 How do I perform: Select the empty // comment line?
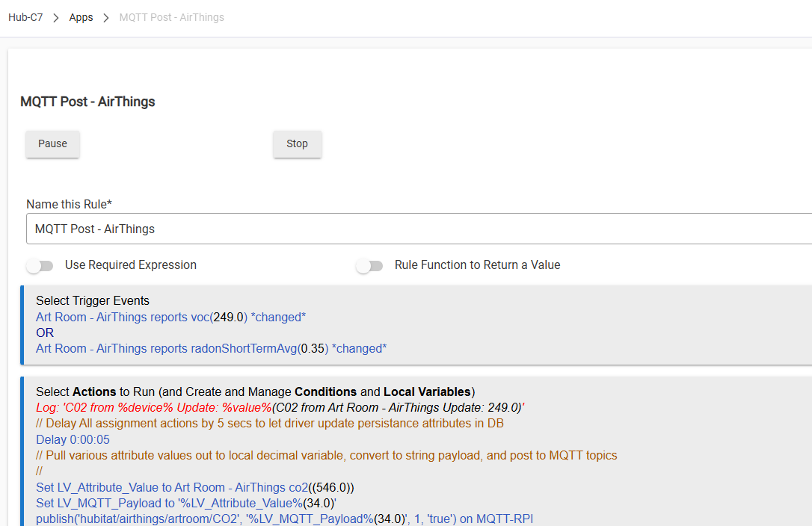[x=40, y=471]
